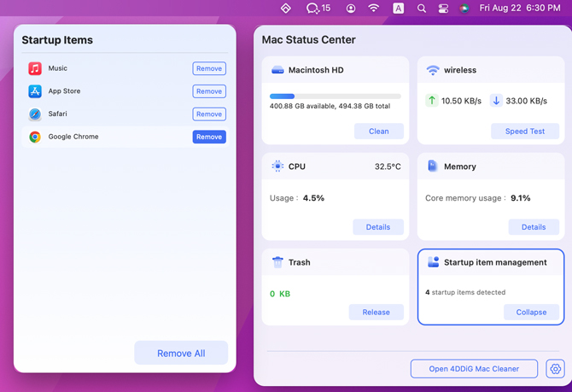Click the wireless Wi-Fi card icon

433,70
